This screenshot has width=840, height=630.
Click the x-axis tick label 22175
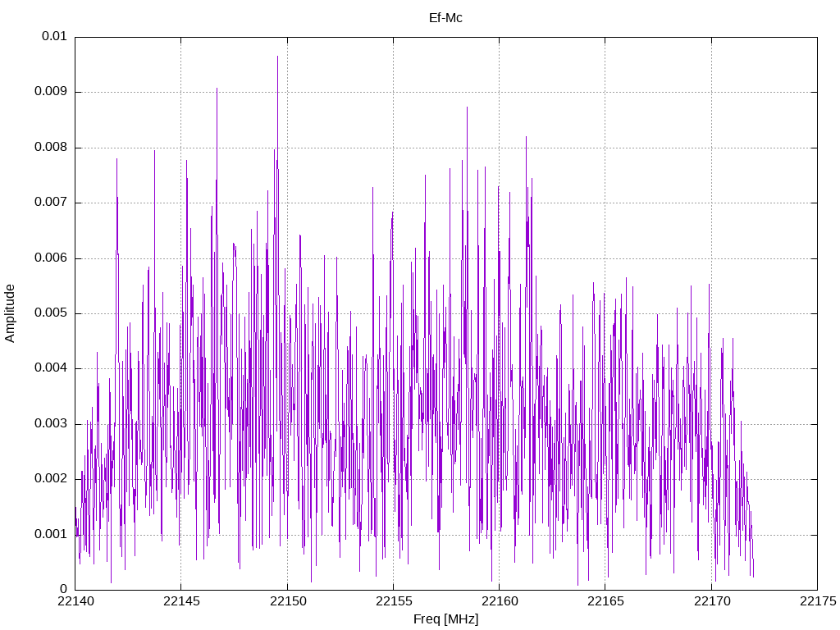point(818,601)
